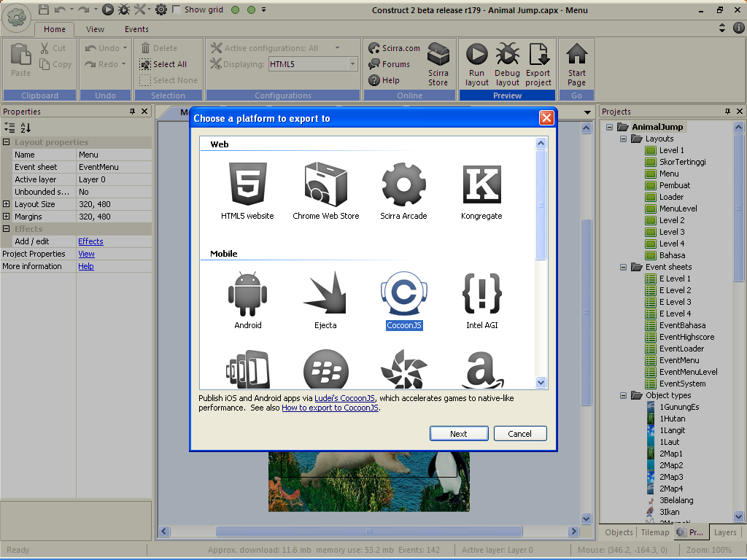Choose the Amazon export icon

point(482,370)
